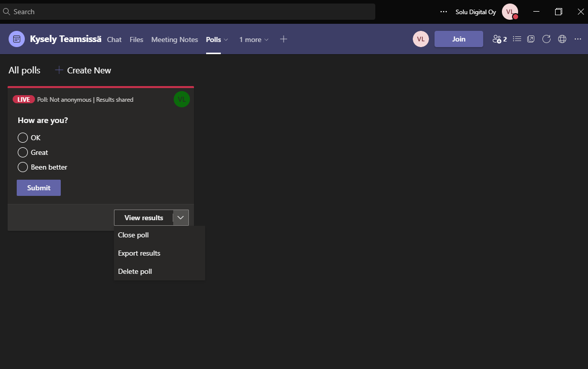
Task: Pick the Been better answer
Action: coord(23,167)
